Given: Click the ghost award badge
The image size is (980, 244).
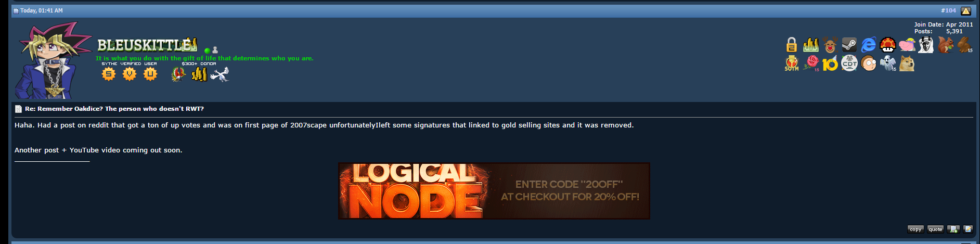Looking at the screenshot, I should [888, 63].
